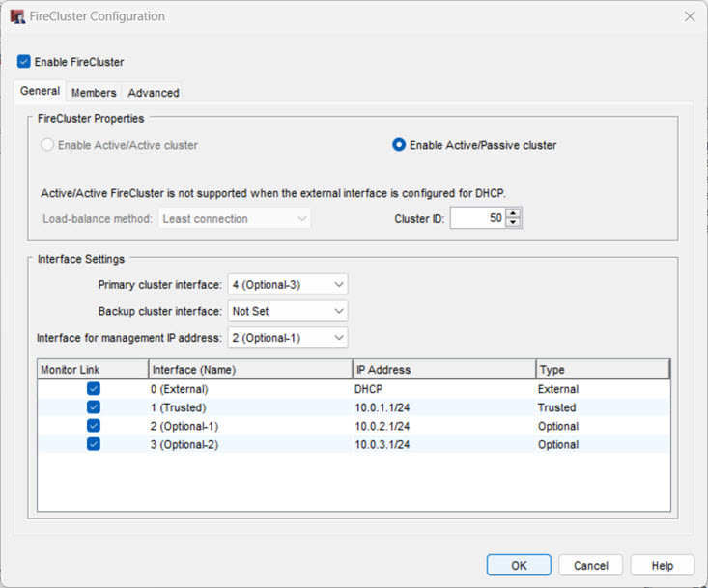Click the Help button

click(x=662, y=565)
